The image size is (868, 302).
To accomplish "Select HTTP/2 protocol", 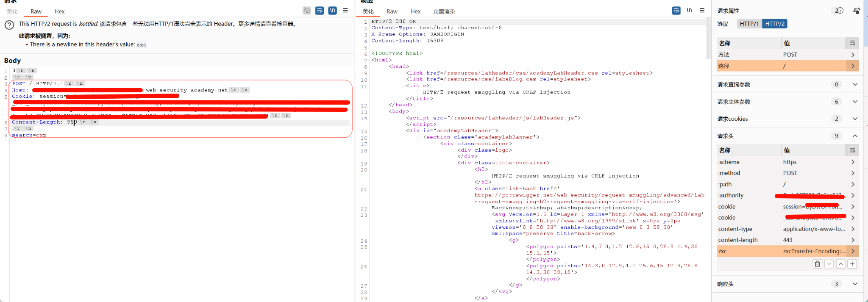I will pos(775,24).
